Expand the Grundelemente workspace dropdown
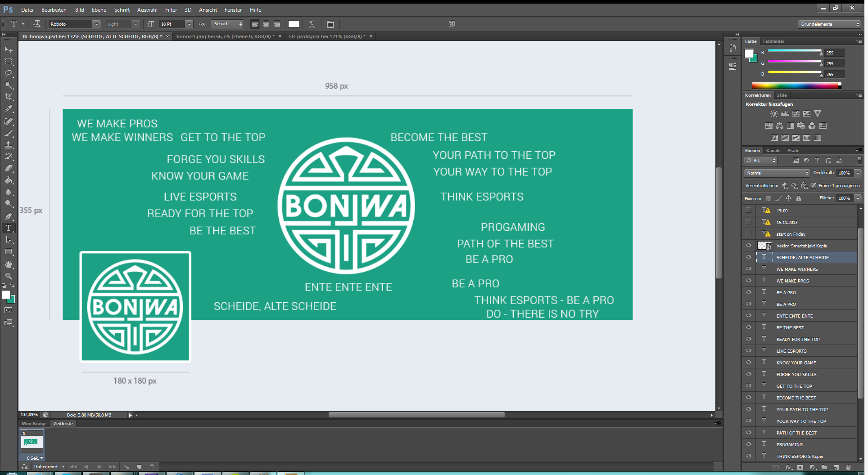 click(x=829, y=24)
